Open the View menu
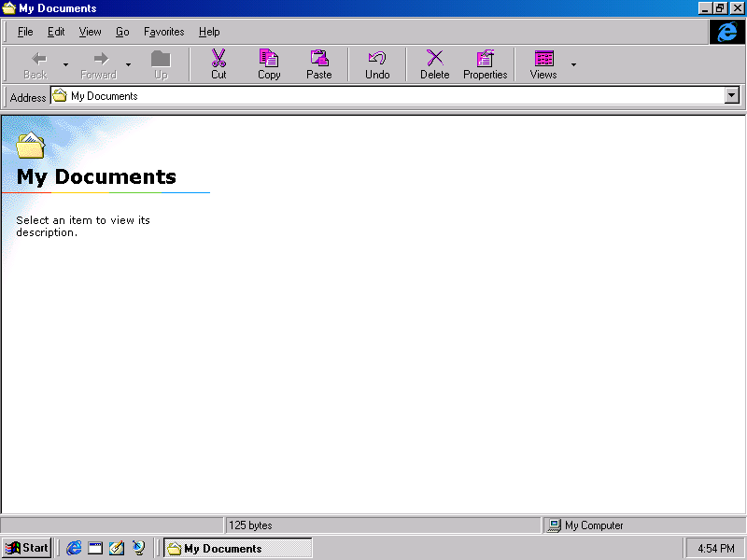Screen dimensions: 747x560 (x=90, y=32)
